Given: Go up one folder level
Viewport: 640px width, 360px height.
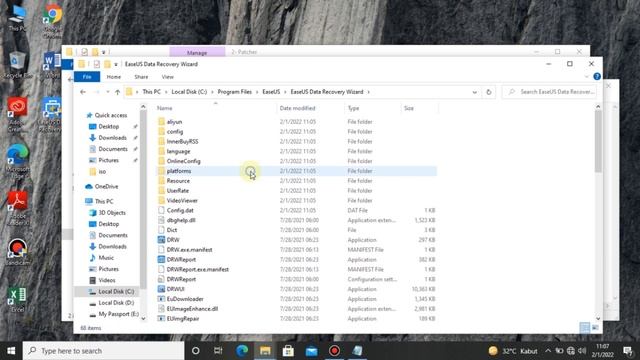Looking at the screenshot, I should [x=118, y=92].
